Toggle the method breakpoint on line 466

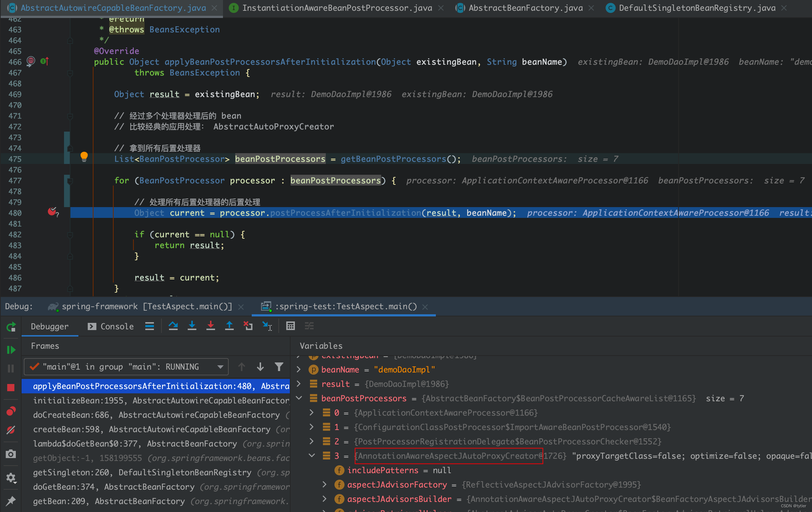pyautogui.click(x=31, y=61)
